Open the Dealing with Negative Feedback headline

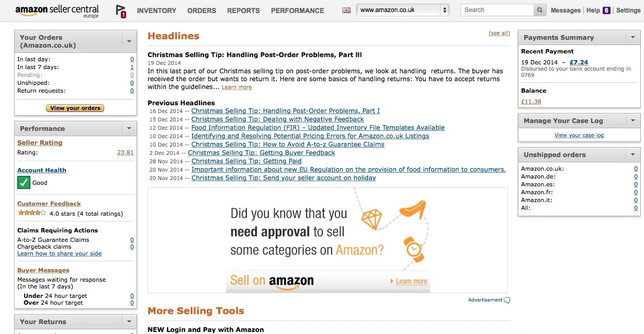(277, 119)
